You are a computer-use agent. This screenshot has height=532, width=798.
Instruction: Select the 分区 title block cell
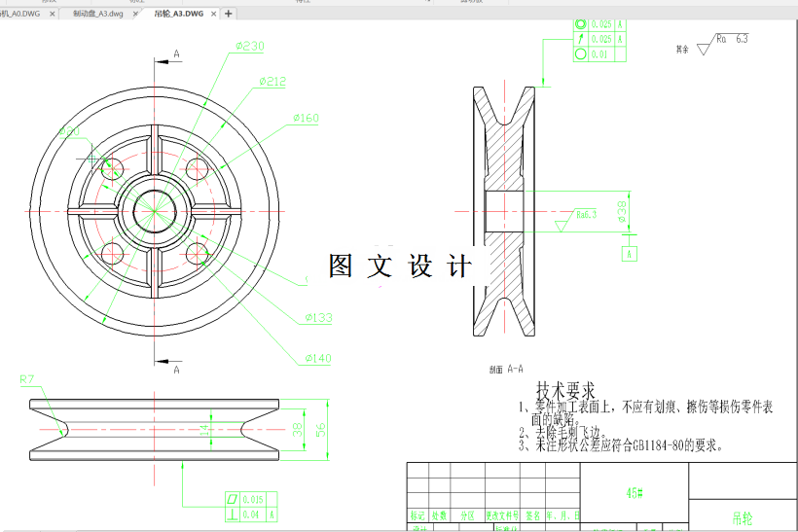[x=467, y=515]
